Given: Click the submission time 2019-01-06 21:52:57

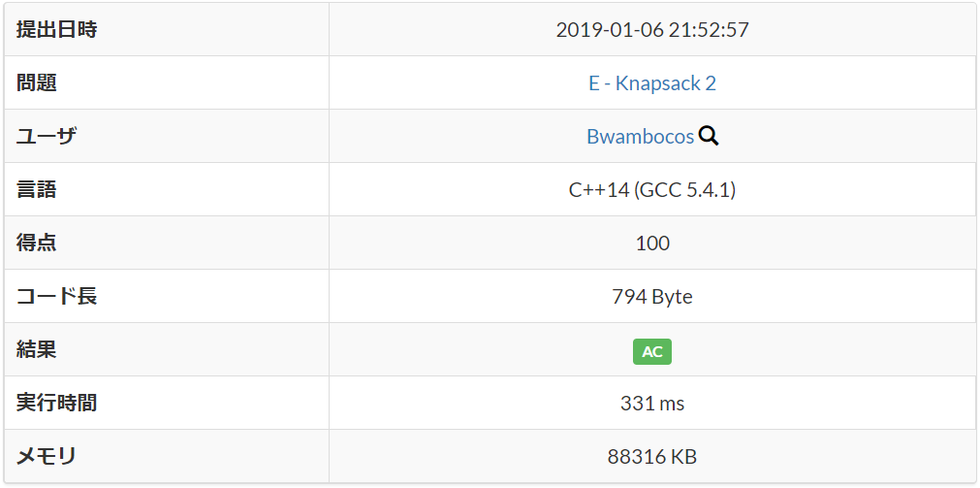Looking at the screenshot, I should pos(651,30).
